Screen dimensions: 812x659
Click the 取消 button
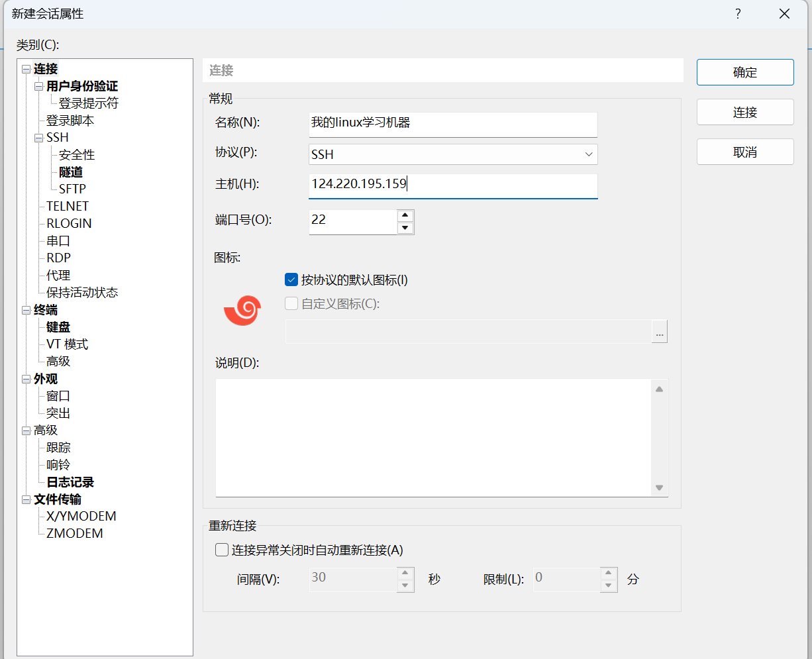745,152
